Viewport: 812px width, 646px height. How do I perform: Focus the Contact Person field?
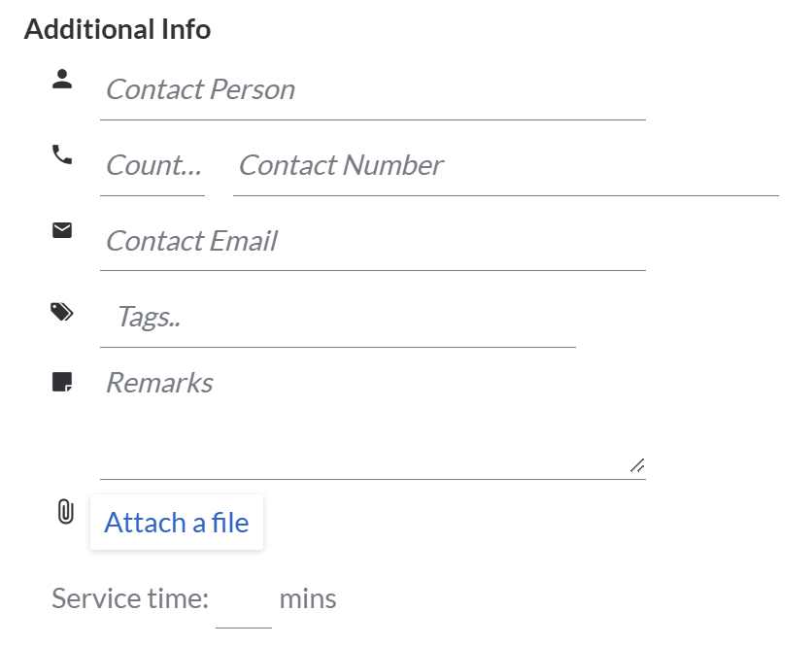372,90
